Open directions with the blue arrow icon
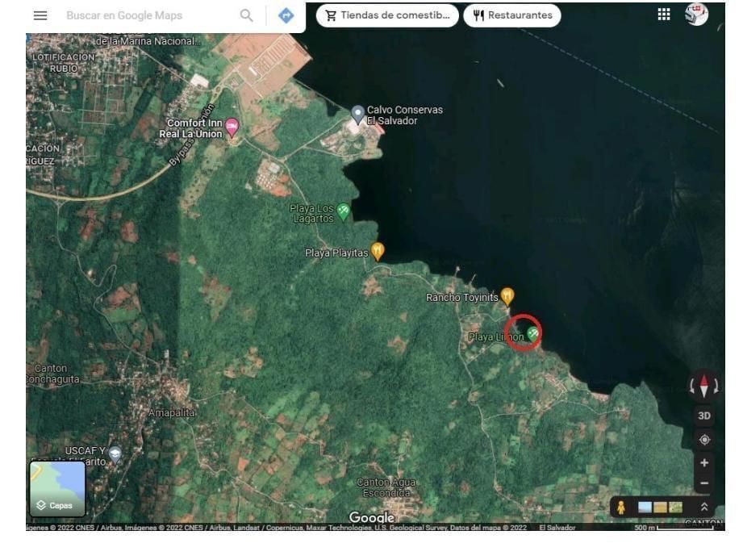Viewport: 743px width, 560px height. (x=286, y=15)
